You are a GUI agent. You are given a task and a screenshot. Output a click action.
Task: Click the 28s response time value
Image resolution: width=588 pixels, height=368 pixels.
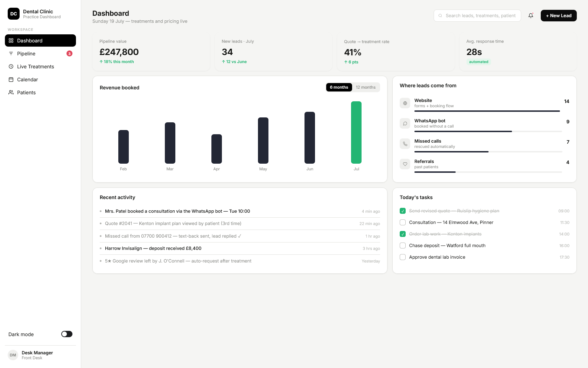coord(474,52)
